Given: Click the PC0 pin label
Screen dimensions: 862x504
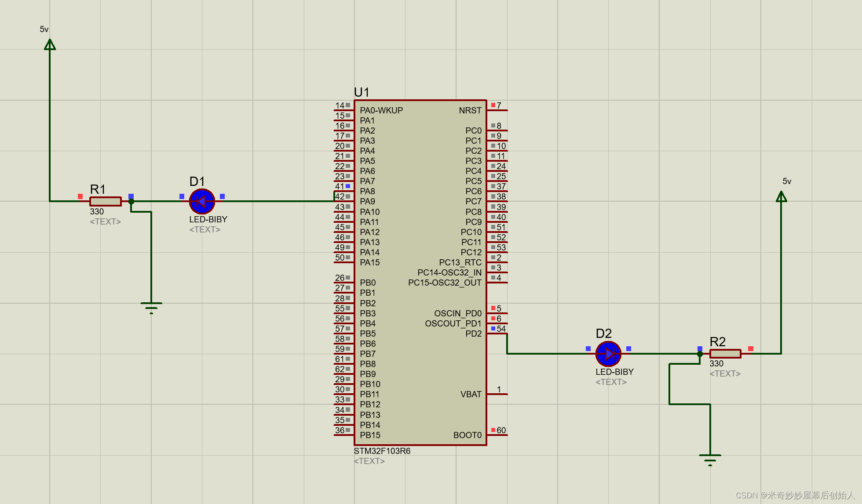Looking at the screenshot, I should coord(474,131).
